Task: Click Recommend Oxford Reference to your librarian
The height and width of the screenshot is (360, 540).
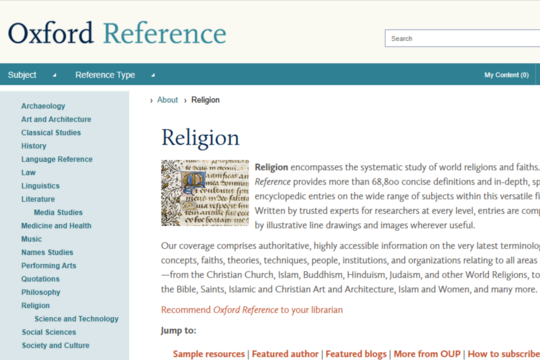Action: pos(252,310)
